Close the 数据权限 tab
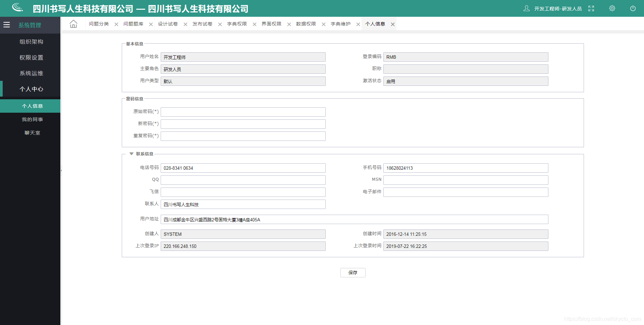The width and height of the screenshot is (644, 325). (x=324, y=24)
